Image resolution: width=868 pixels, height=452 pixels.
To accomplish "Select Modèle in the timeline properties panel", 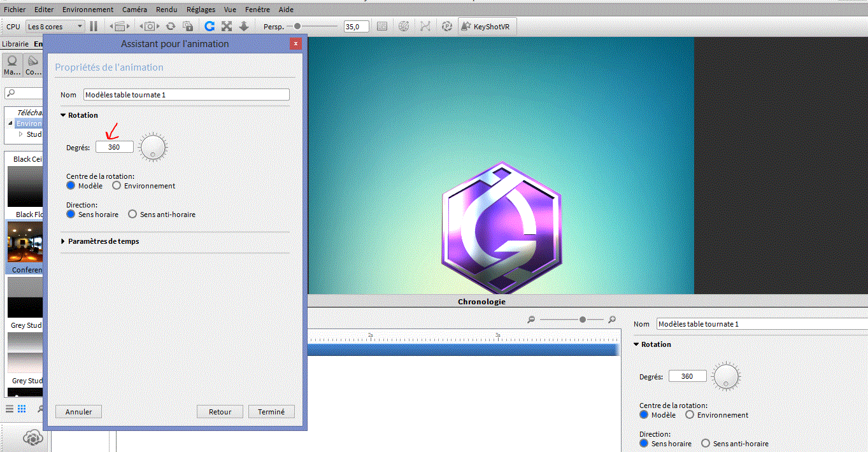I will (644, 414).
